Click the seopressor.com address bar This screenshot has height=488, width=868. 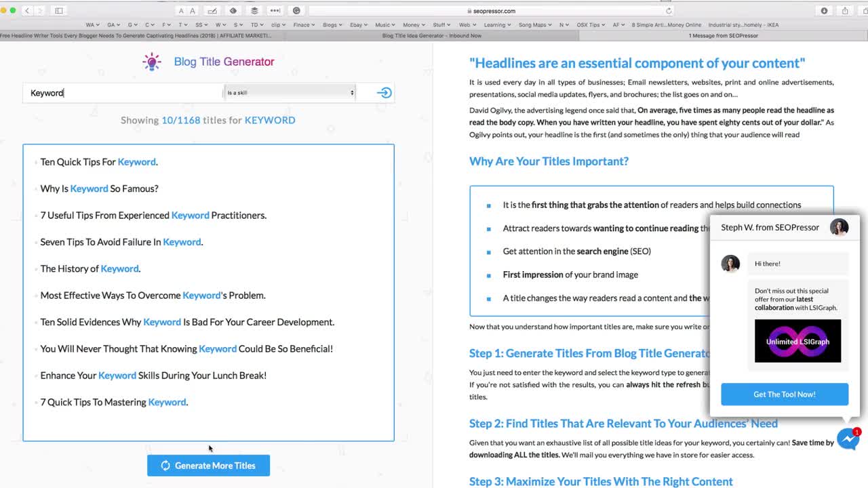tap(491, 11)
